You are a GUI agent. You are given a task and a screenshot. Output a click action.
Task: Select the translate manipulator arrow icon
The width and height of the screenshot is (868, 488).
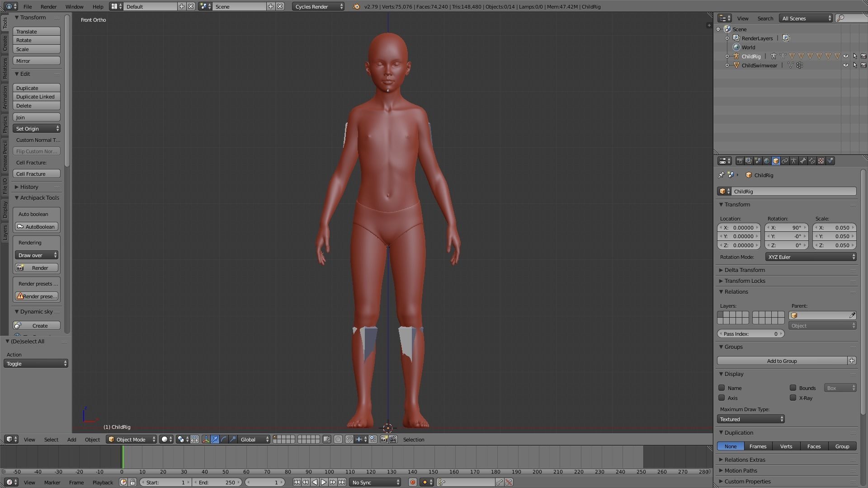pos(215,439)
